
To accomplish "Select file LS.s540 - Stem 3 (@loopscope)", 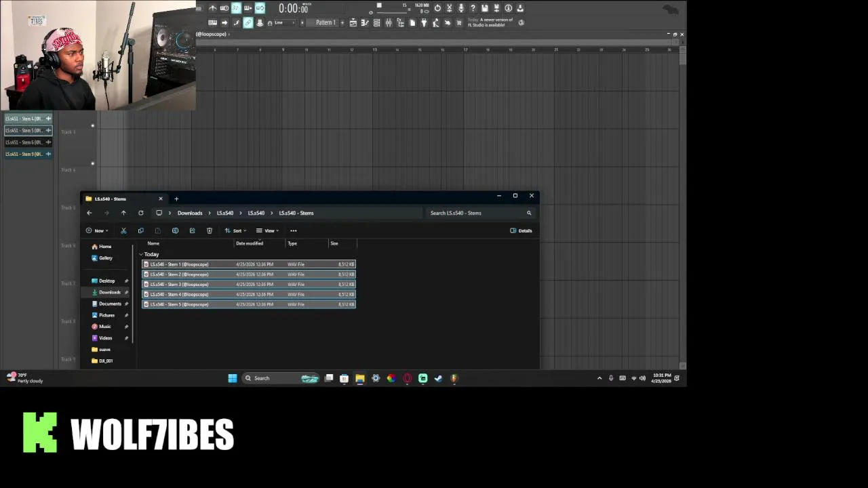I will 249,284.
